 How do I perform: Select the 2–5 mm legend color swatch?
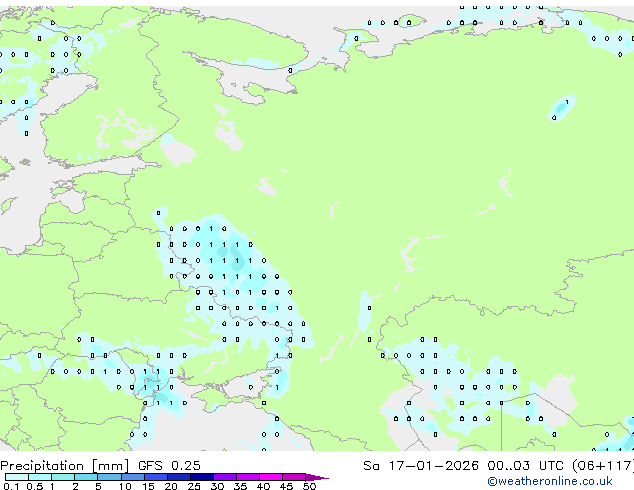click(x=86, y=477)
